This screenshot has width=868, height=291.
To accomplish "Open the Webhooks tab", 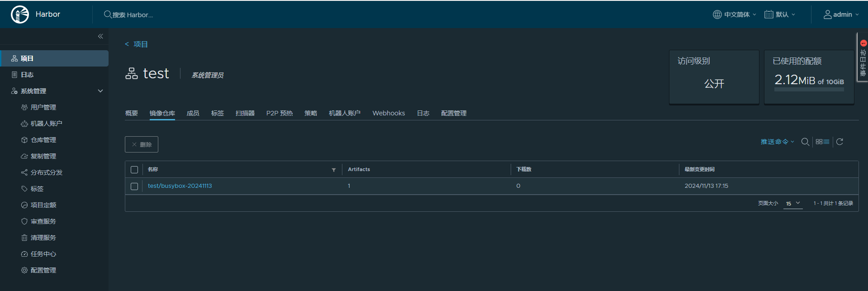I will point(389,113).
